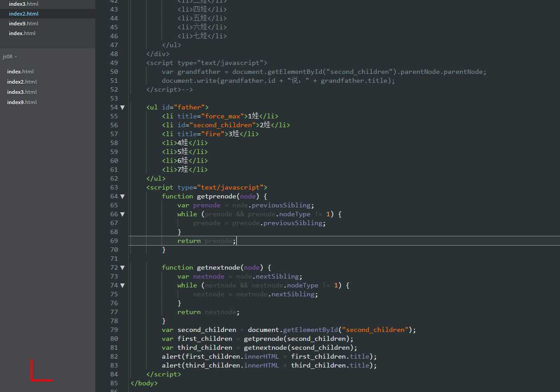Open index2.html under the js08 project tree
This screenshot has height=392, width=560.
(22, 82)
